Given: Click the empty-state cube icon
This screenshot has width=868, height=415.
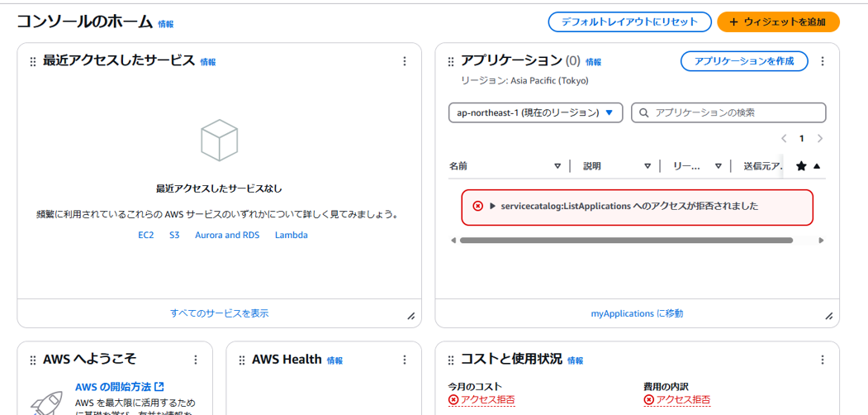Looking at the screenshot, I should coord(219,141).
